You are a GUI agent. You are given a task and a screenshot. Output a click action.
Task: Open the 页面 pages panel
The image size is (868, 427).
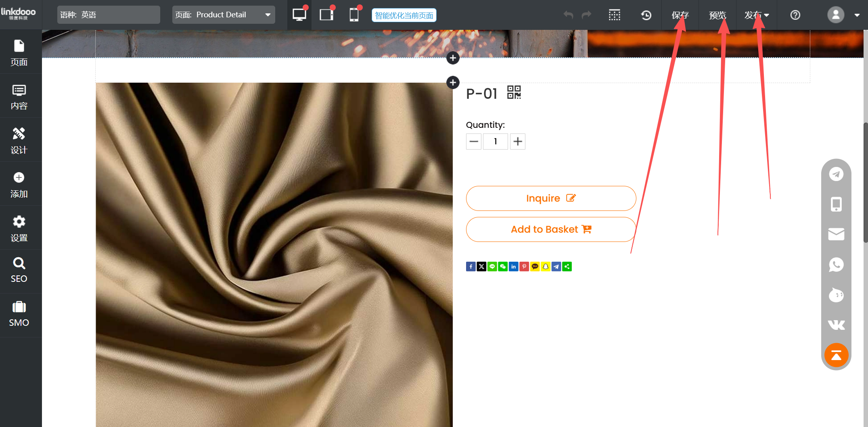click(19, 52)
